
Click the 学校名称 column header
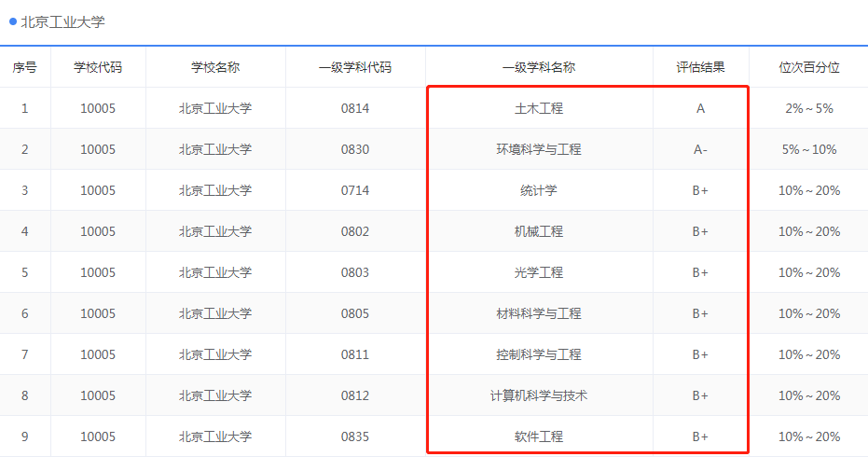[x=215, y=67]
